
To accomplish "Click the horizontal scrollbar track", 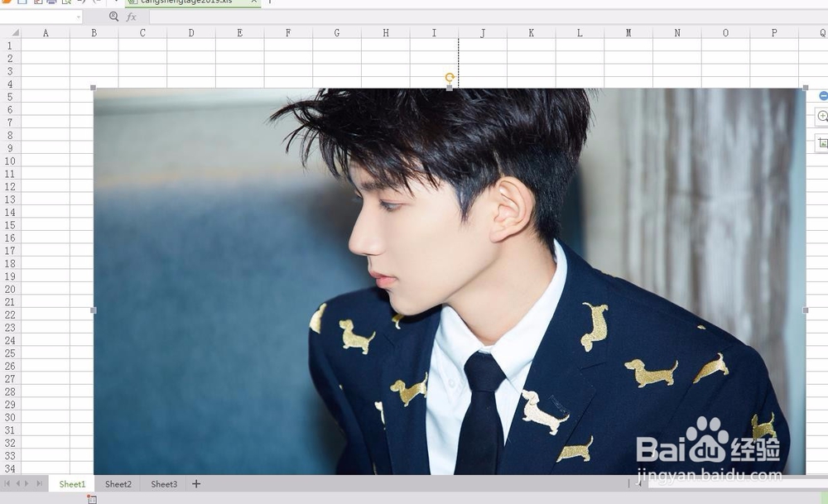I will [x=738, y=483].
